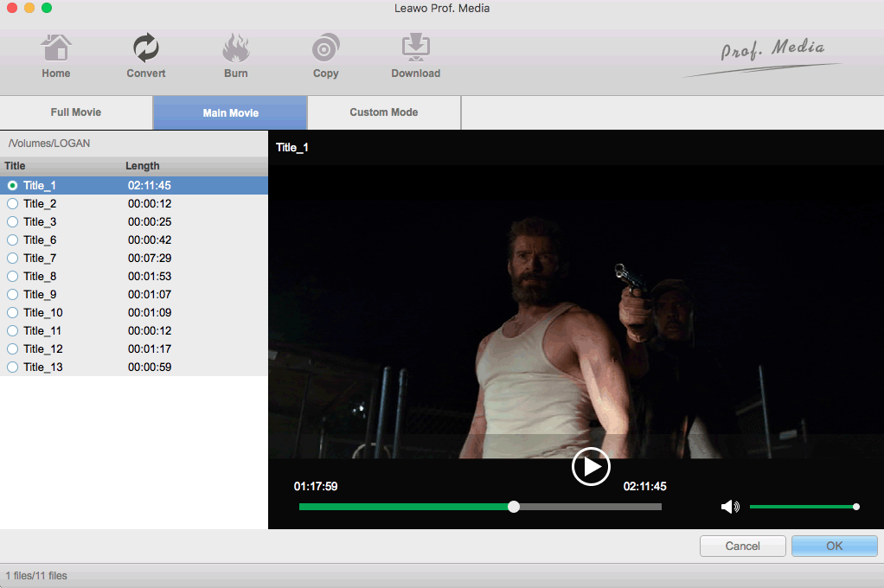Select the Title_12 radio button
884x588 pixels.
click(12, 349)
